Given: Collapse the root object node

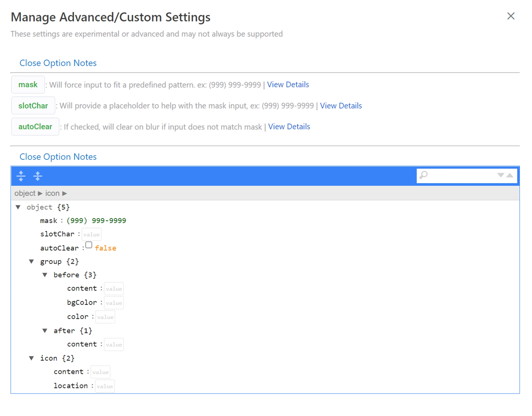Looking at the screenshot, I should 18,207.
